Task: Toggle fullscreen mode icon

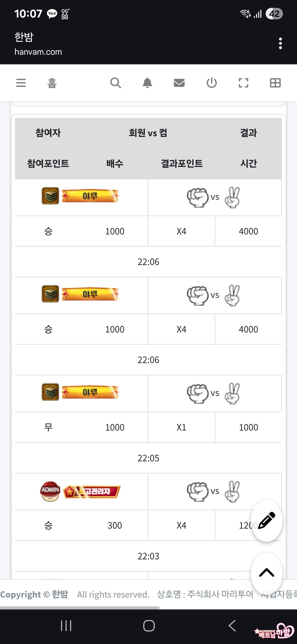Action: coord(243,83)
